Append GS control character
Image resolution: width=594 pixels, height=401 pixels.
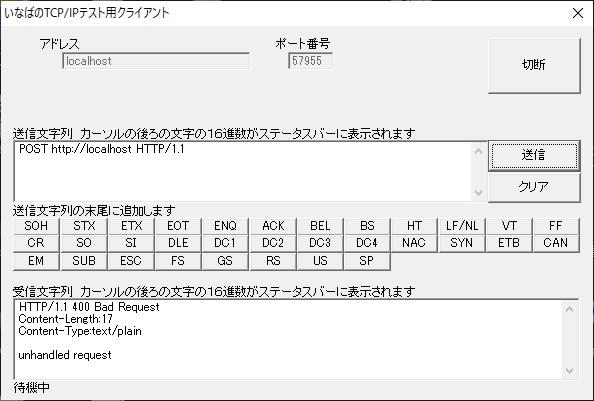[225, 261]
